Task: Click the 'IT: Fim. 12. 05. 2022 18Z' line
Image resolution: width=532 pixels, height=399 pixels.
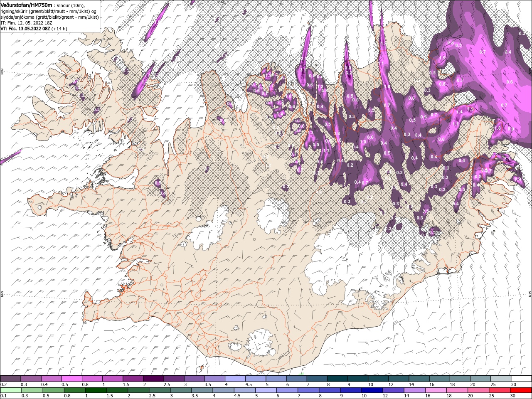Action: click(x=26, y=23)
